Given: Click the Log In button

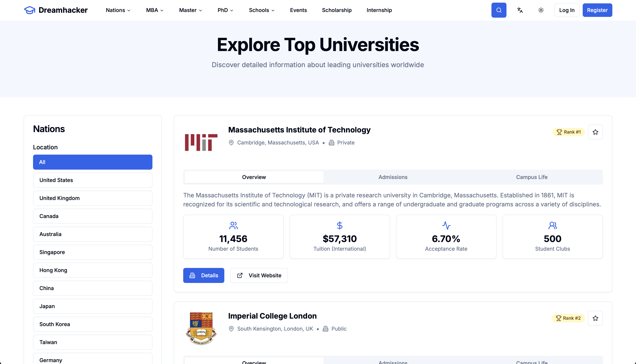Looking at the screenshot, I should click(567, 10).
